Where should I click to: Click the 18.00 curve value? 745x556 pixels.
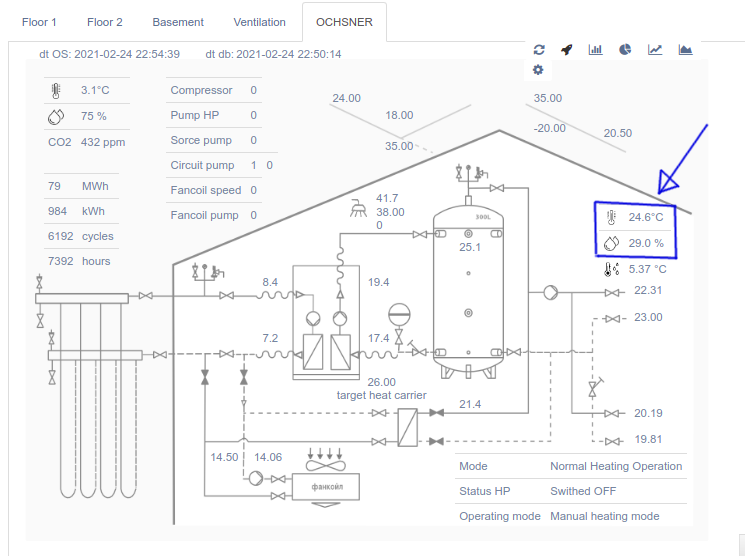[x=399, y=115]
